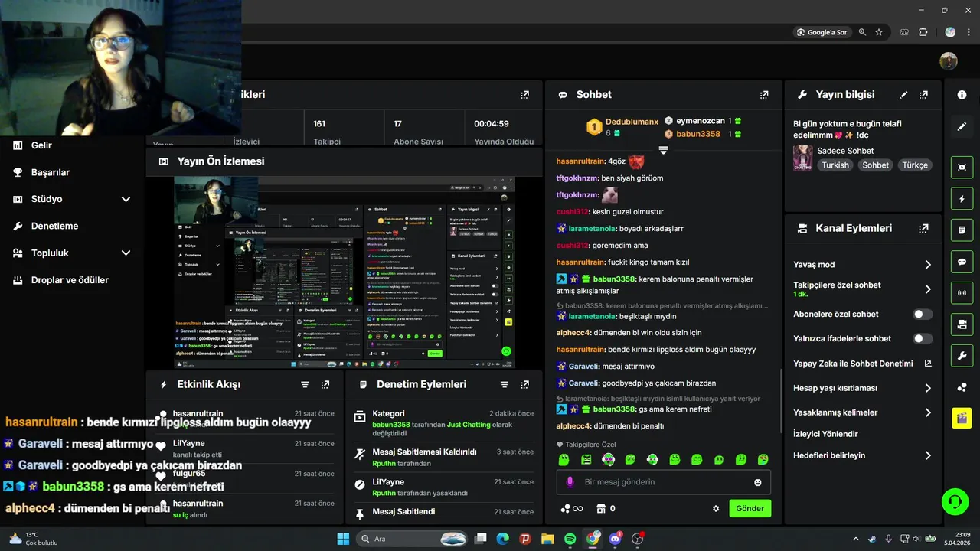The width and height of the screenshot is (980, 551).
Task: Click İzleyici Yönlendir option
Action: tap(825, 434)
